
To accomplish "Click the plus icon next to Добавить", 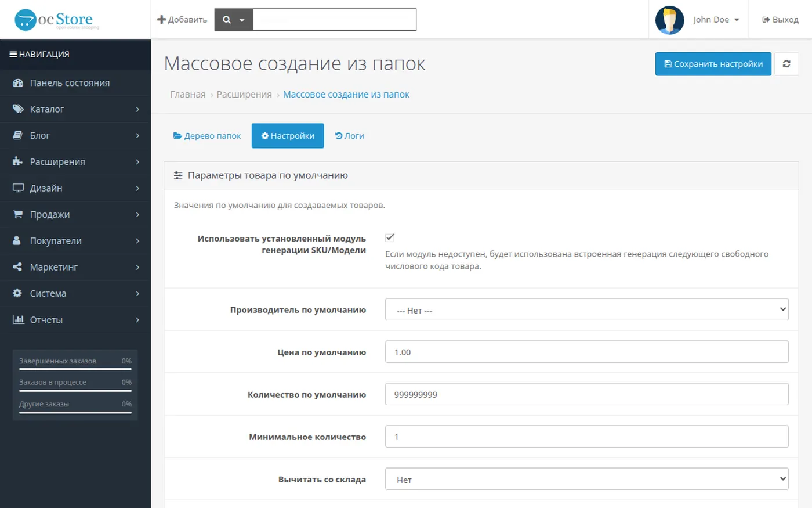I will pos(161,19).
